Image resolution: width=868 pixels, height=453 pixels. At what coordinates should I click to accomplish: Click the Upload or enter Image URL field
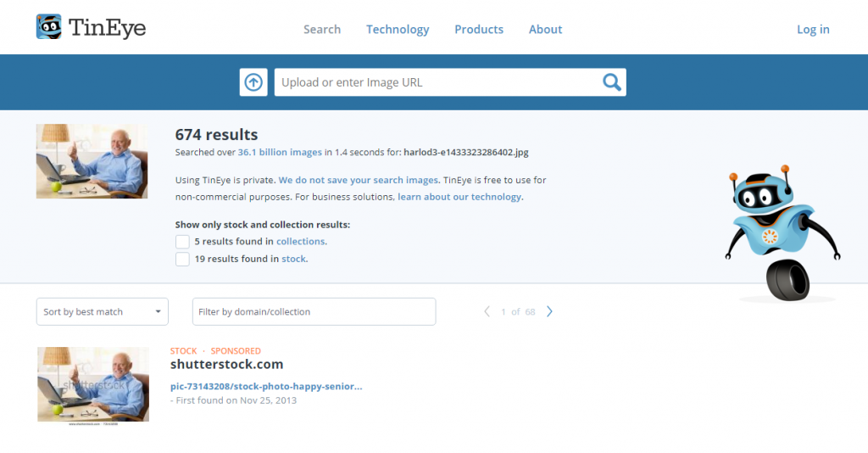coord(437,82)
